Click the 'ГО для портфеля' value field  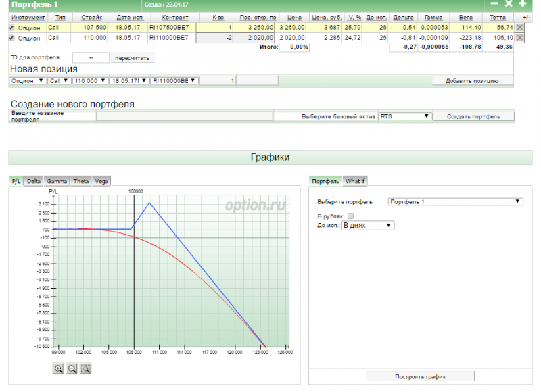(x=91, y=58)
